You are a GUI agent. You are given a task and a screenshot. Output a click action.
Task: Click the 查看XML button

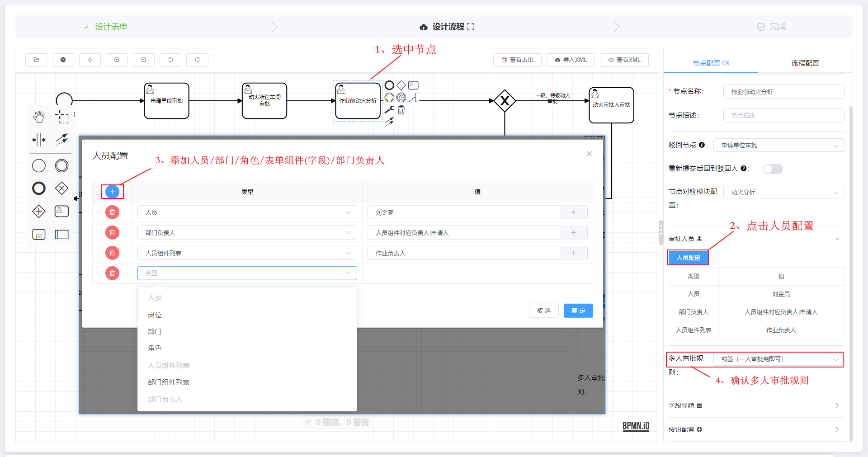point(624,60)
